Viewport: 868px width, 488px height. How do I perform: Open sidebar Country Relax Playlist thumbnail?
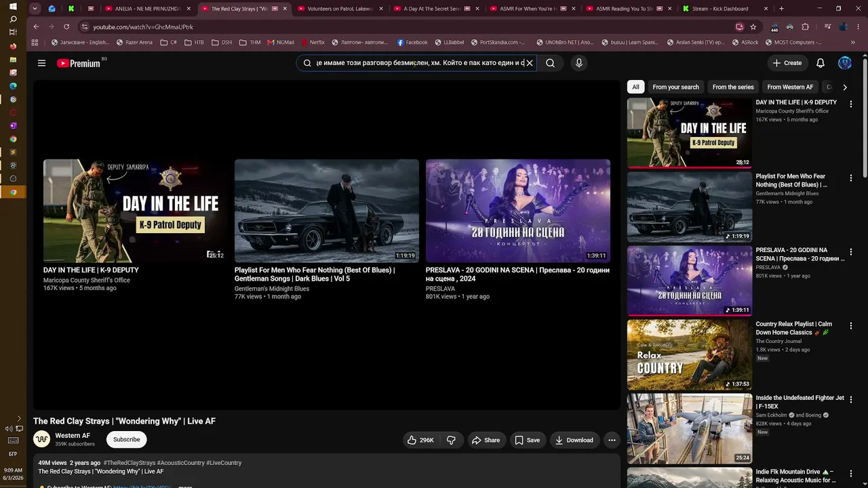tap(690, 355)
